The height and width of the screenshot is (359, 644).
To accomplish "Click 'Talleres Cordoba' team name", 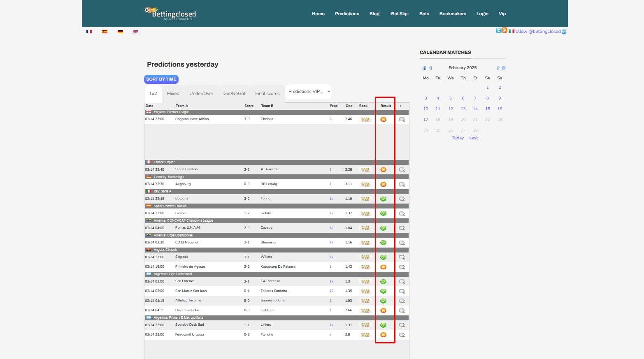I will click(x=274, y=291).
